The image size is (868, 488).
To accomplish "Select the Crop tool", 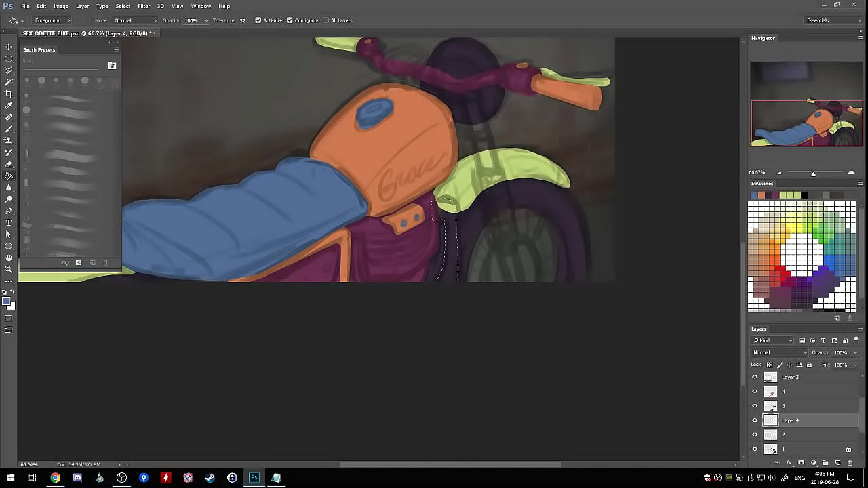I will coord(9,94).
